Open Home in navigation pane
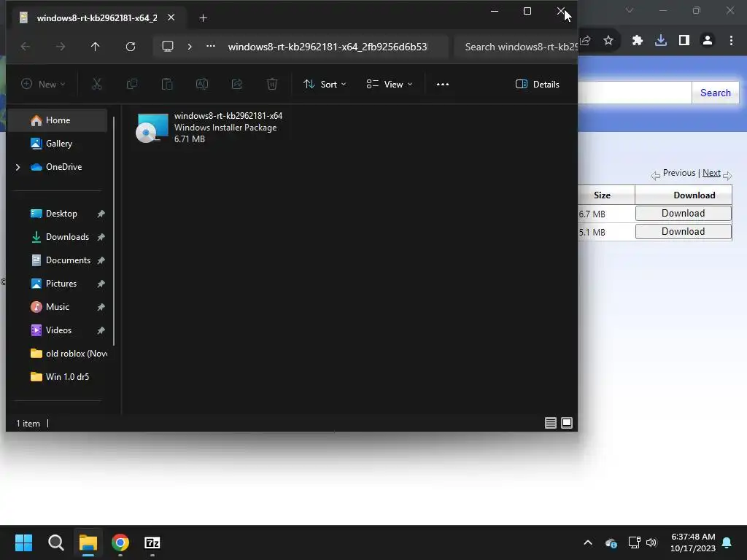The width and height of the screenshot is (747, 560). point(58,120)
